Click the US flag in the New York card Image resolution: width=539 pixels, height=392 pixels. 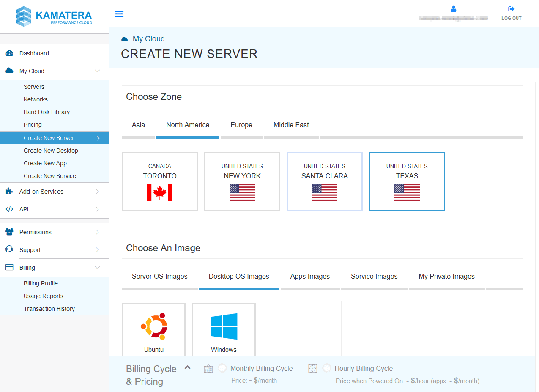[242, 192]
